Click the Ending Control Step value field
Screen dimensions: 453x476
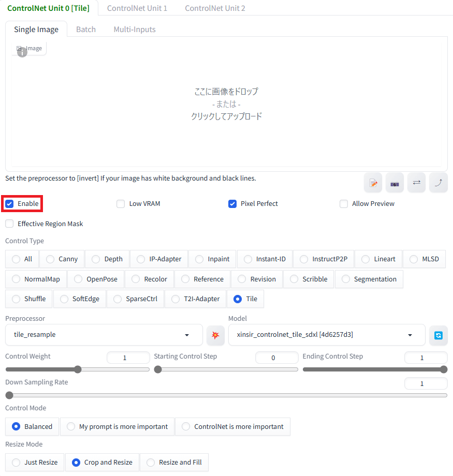426,358
